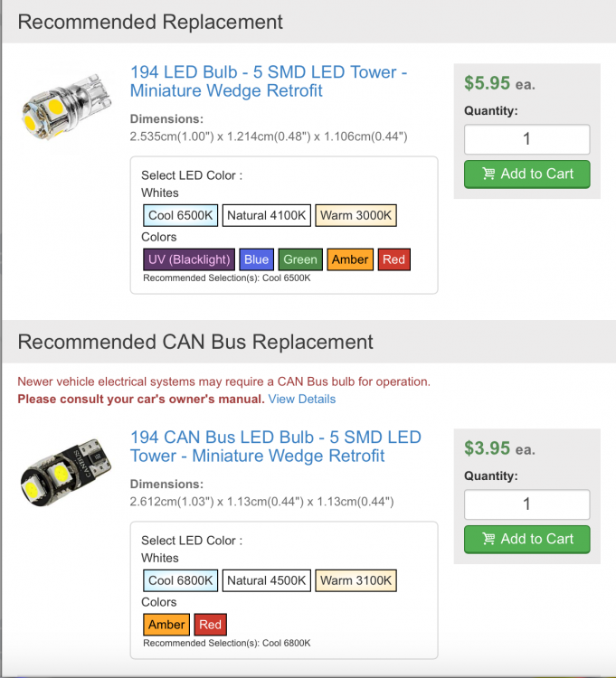Click View Details for CAN Bus info
The image size is (616, 678).
click(301, 399)
